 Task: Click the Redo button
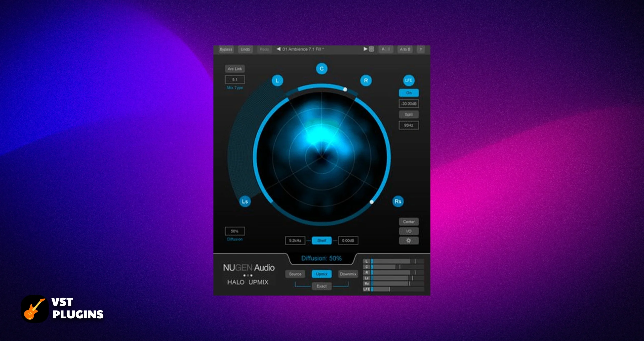(x=264, y=49)
